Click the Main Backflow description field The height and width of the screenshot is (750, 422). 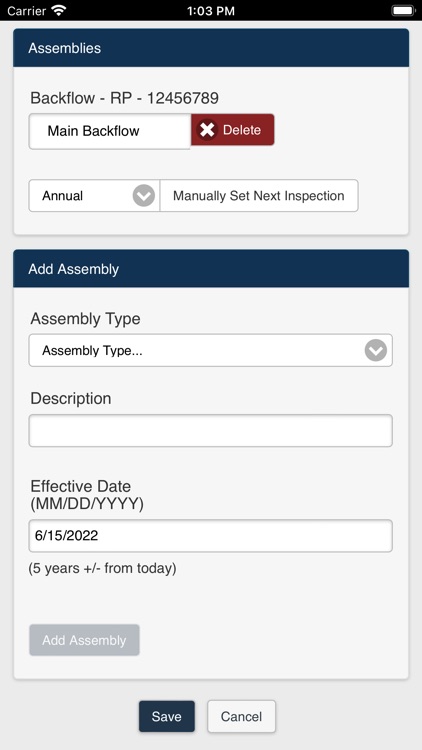point(110,131)
